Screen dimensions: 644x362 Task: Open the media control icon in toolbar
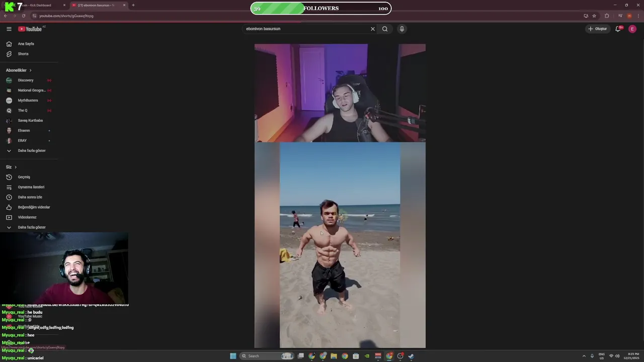point(620,16)
